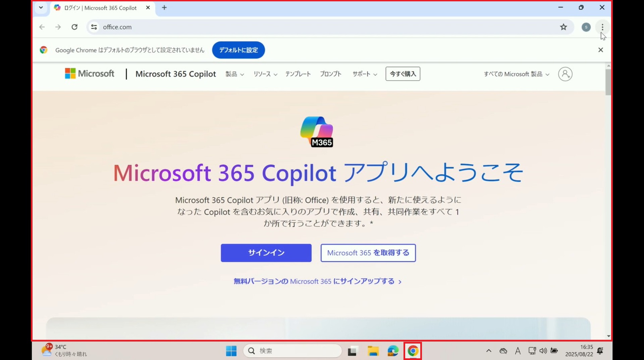Viewport: 644px width, 360px height.
Task: Expand the すべての Microsoft 製品 dropdown
Action: pos(516,74)
